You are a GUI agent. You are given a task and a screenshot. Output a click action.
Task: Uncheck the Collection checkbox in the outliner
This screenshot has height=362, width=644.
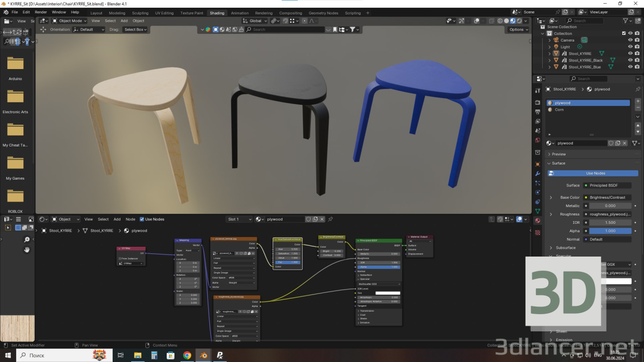624,33
